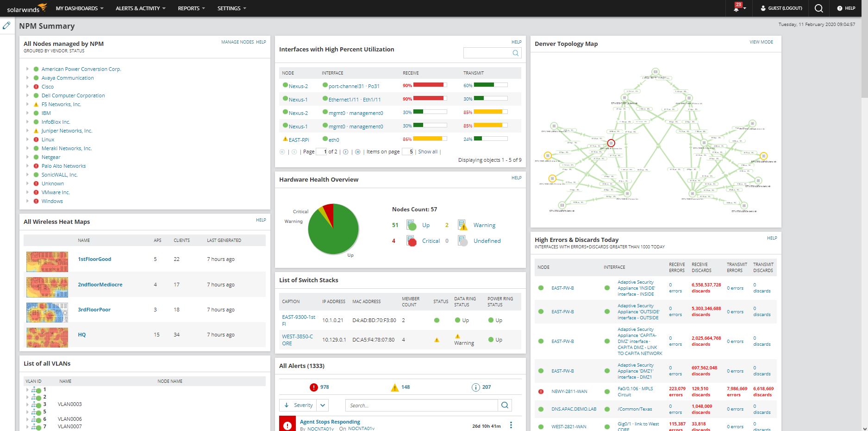The height and width of the screenshot is (431, 868).
Task: Click the Manage Nodes link
Action: click(x=237, y=42)
